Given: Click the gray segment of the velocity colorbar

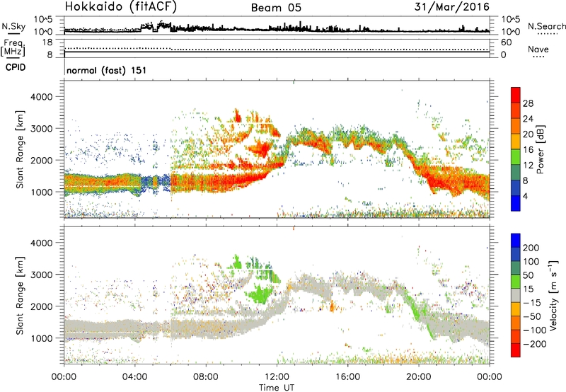Looking at the screenshot, I should pyautogui.click(x=516, y=296).
